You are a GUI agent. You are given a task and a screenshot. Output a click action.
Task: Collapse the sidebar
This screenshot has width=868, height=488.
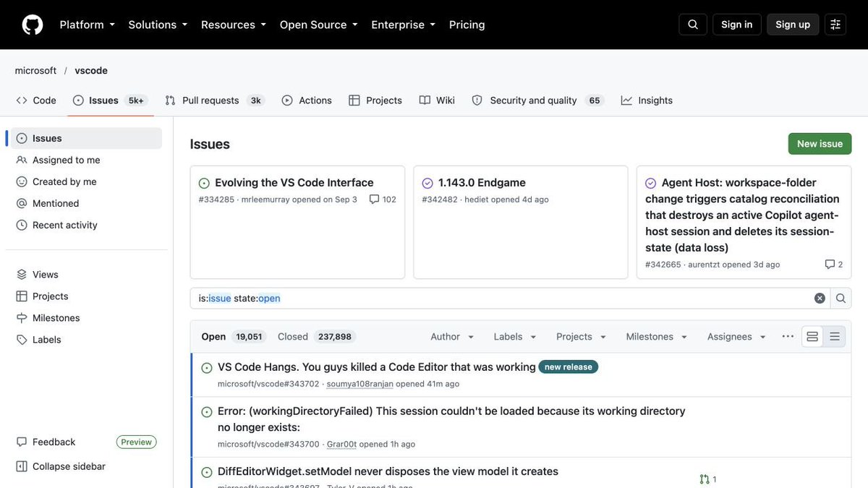[x=86, y=467]
